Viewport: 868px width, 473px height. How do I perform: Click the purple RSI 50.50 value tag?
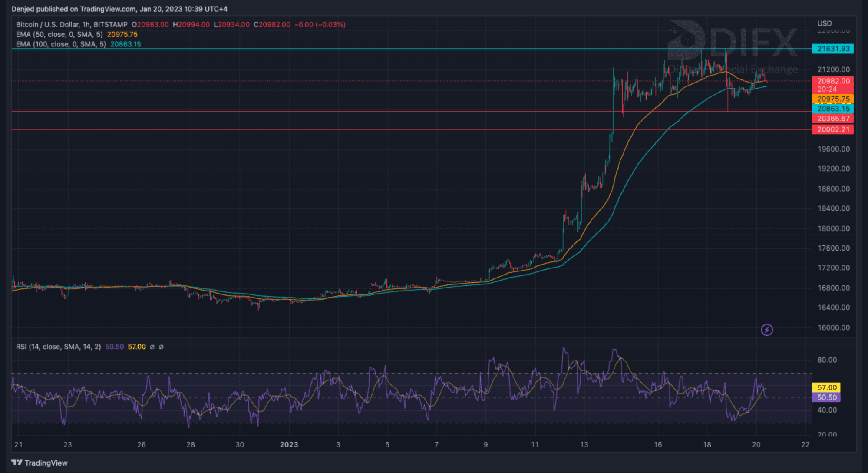826,397
